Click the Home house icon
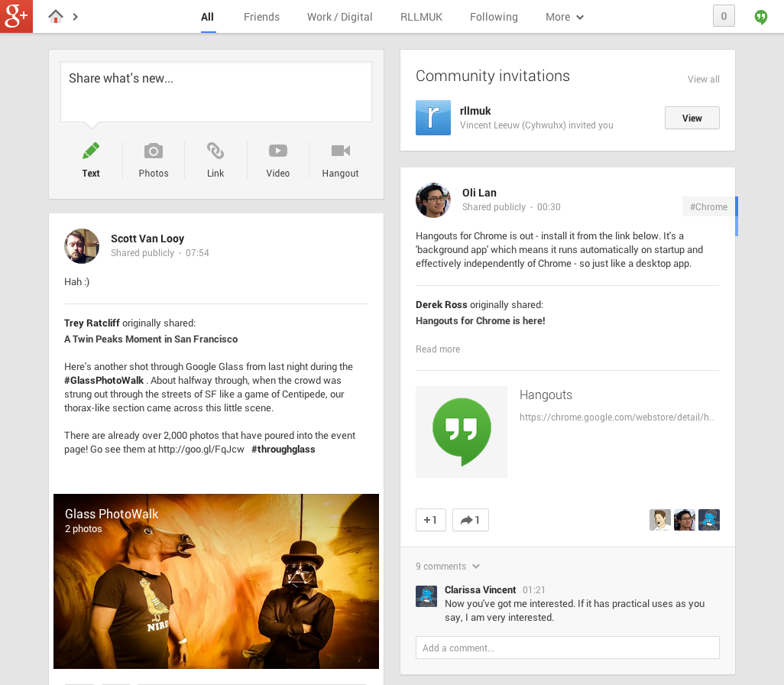784x685 pixels. pyautogui.click(x=56, y=17)
